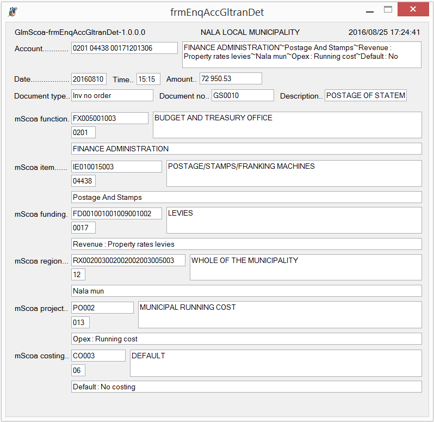Click the mScoa region code field
434x422 pixels.
[128, 260]
